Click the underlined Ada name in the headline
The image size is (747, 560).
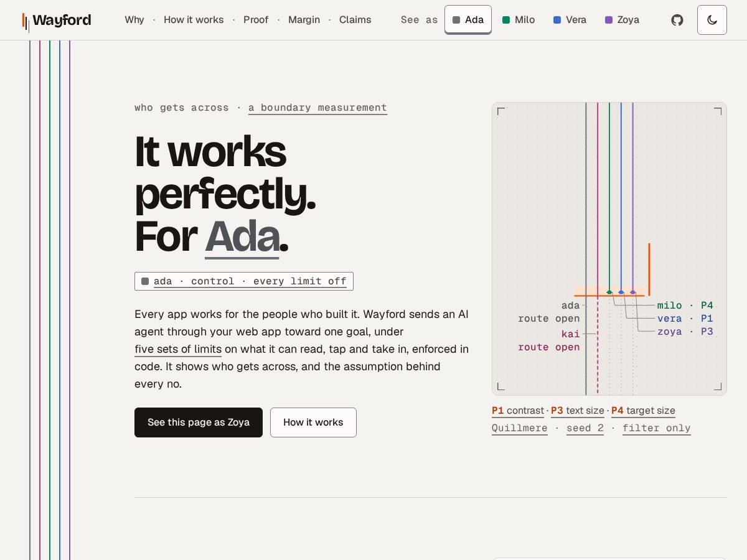coord(242,237)
